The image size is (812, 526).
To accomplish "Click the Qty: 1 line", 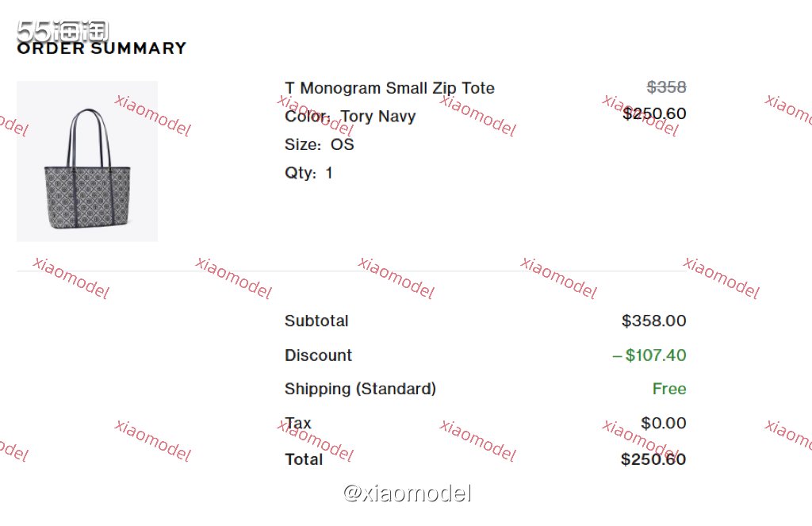I will point(308,173).
